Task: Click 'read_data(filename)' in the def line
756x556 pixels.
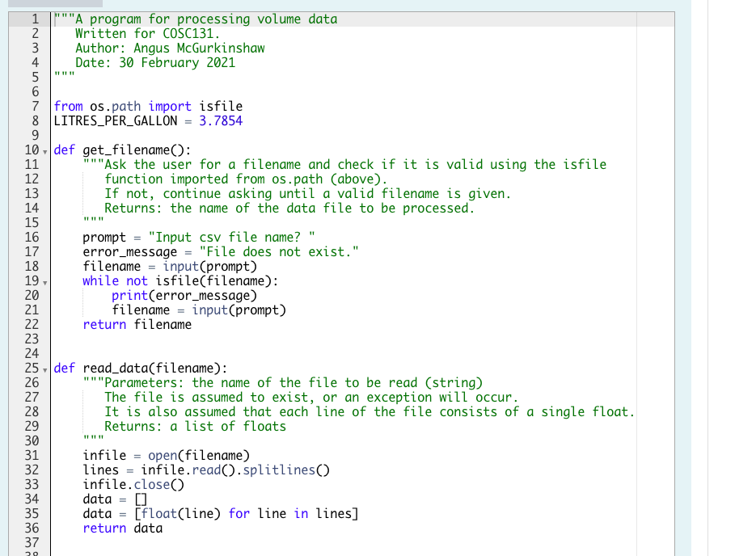Action: pos(151,368)
